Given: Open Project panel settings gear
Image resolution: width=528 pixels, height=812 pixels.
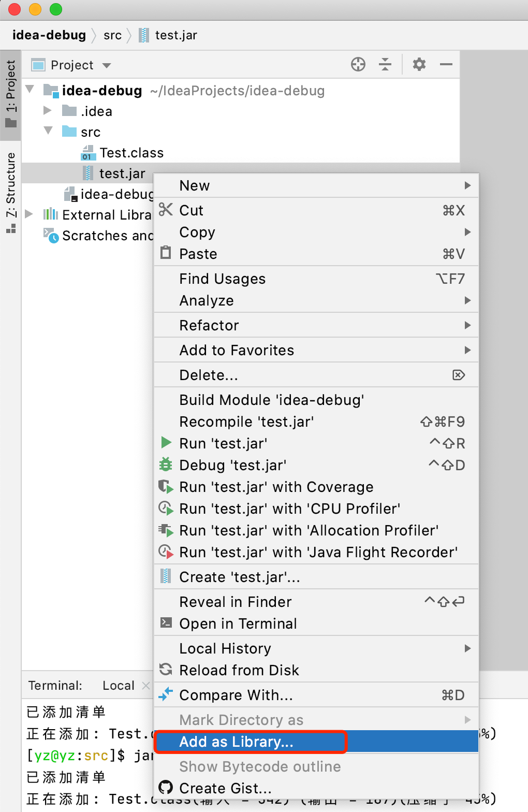Looking at the screenshot, I should tap(419, 65).
